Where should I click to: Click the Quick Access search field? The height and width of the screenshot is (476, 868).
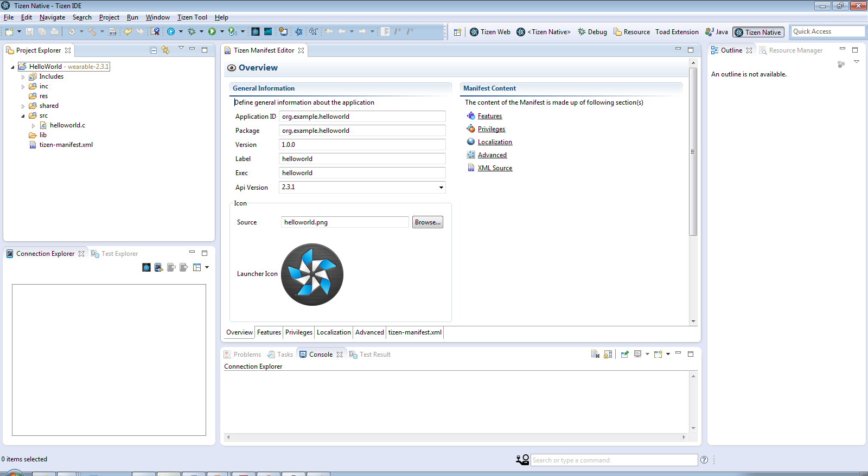point(827,31)
